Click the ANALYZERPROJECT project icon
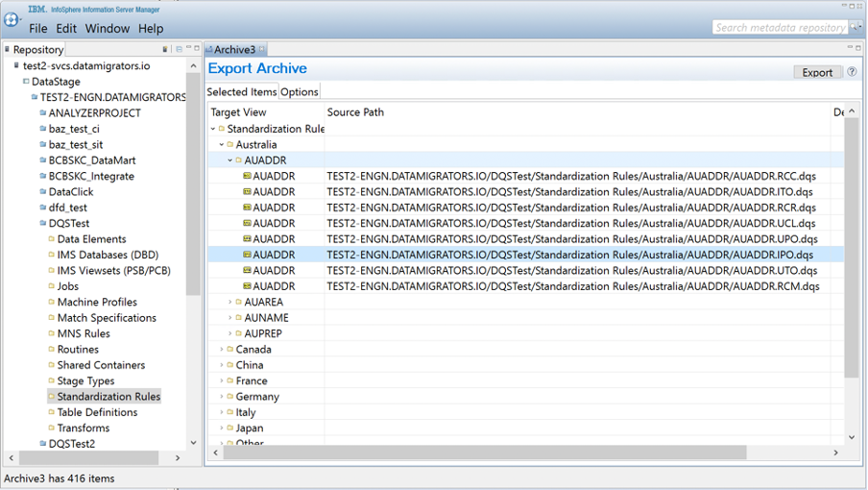The image size is (868, 490). click(42, 113)
